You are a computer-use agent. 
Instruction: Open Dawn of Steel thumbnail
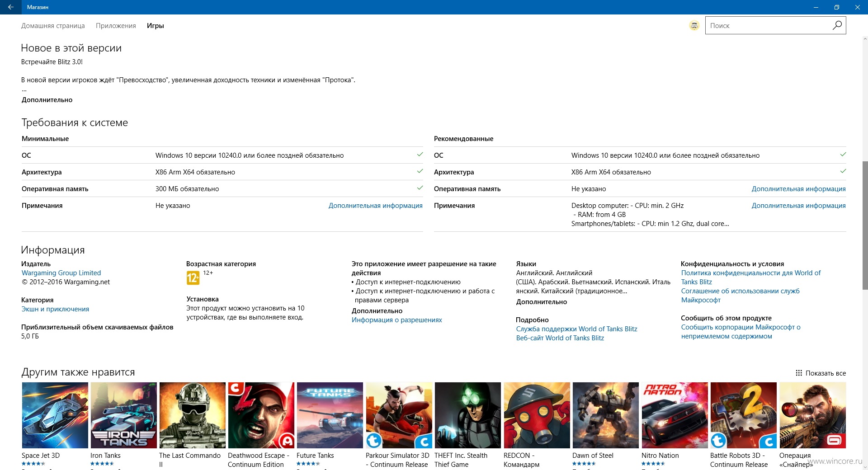[x=606, y=415]
